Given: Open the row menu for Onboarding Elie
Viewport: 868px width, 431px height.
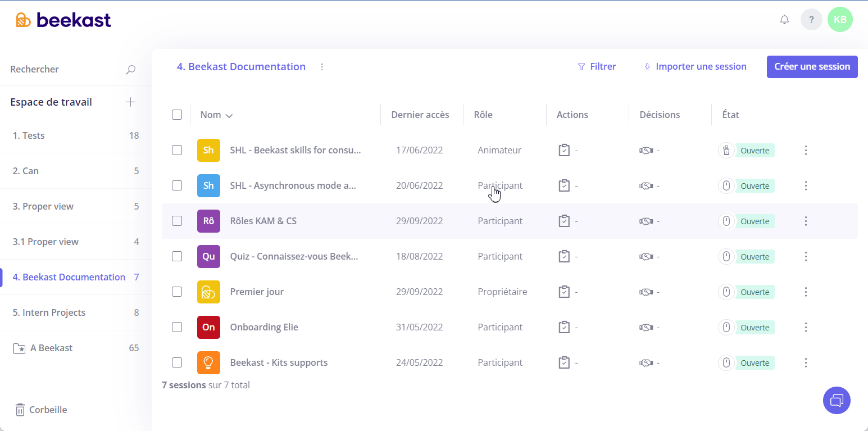Looking at the screenshot, I should tap(806, 327).
